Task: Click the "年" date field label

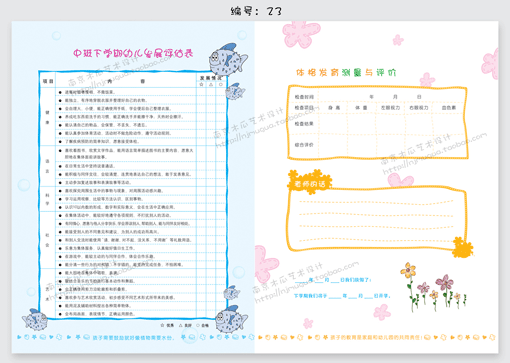Action: click(x=371, y=97)
